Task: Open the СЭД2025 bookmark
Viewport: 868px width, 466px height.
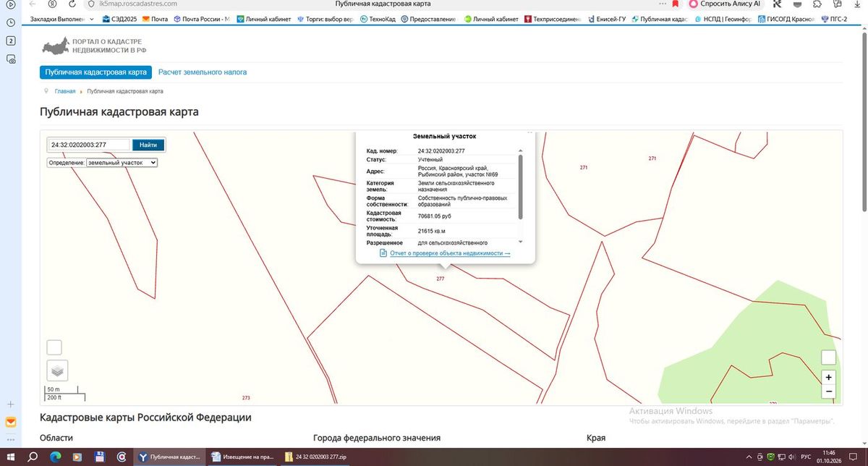Action: [119, 19]
